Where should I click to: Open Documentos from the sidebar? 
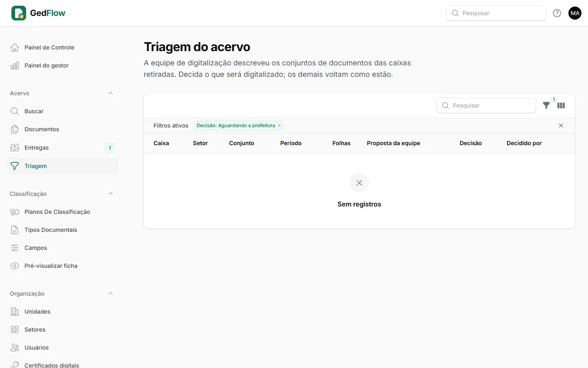pos(62,129)
